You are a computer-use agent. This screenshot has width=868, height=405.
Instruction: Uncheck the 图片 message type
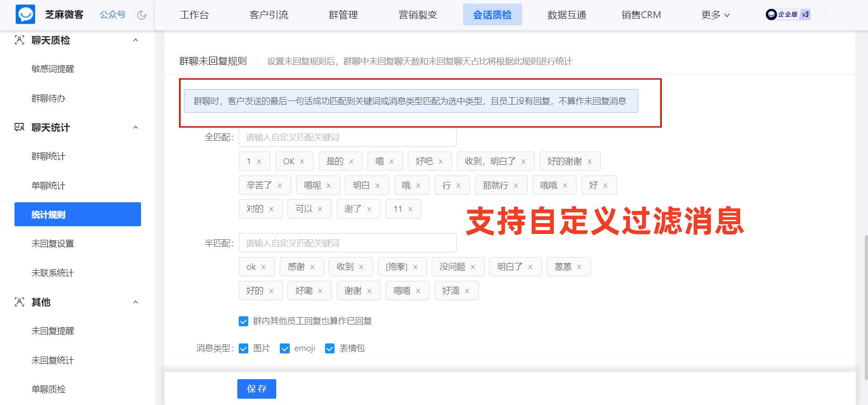[243, 348]
